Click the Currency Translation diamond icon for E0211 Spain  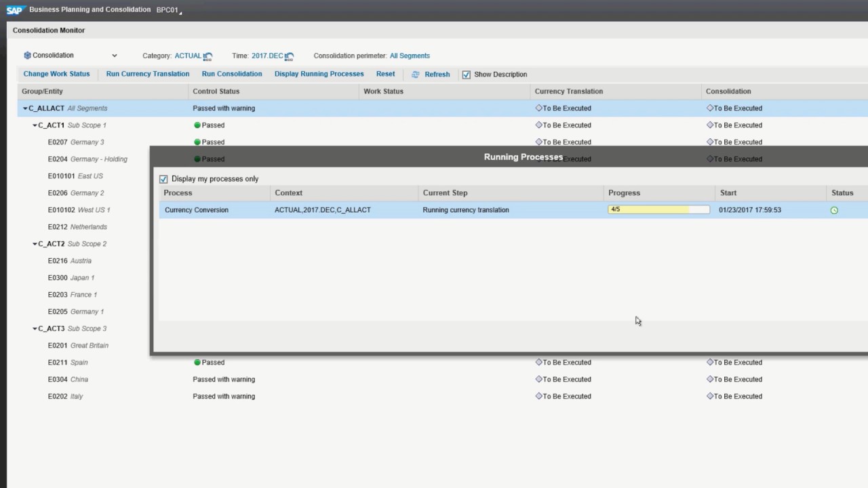point(538,363)
